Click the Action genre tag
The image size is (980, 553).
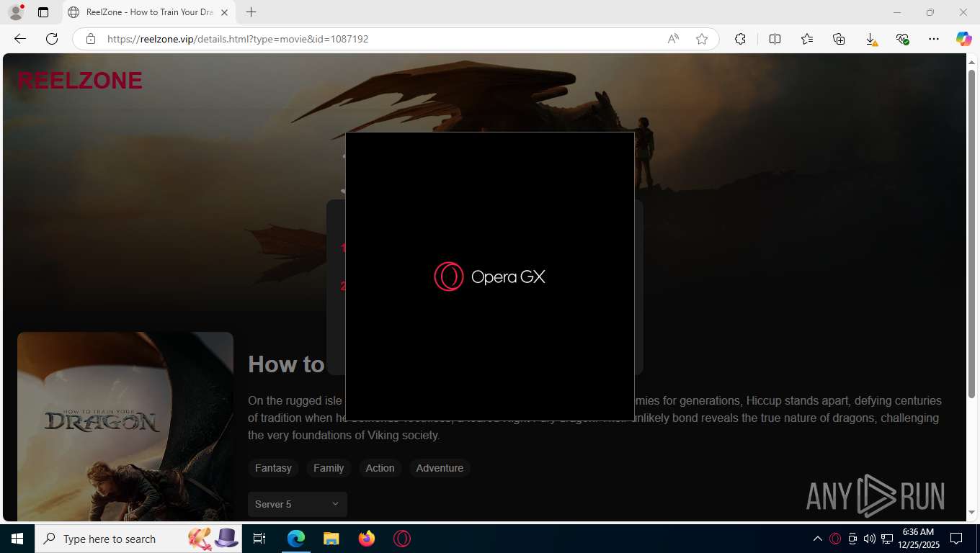(380, 468)
